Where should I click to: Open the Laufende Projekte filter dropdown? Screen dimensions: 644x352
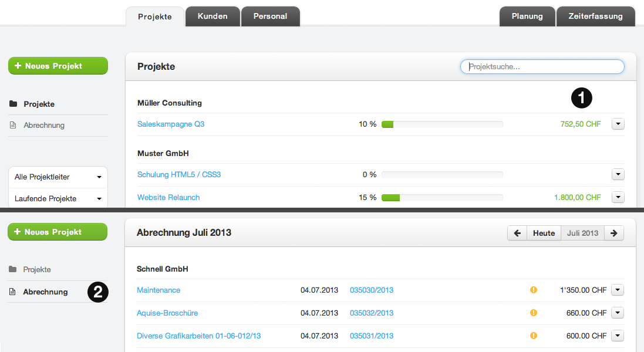click(x=58, y=198)
